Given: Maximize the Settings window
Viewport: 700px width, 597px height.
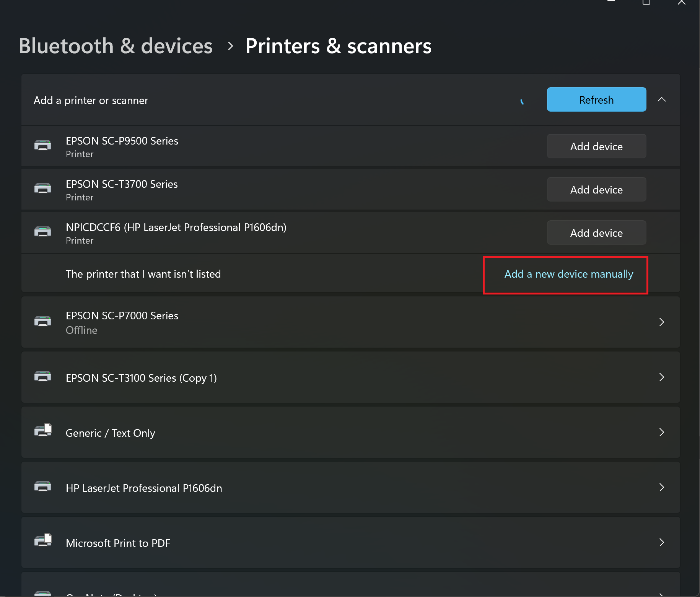Looking at the screenshot, I should click(646, 2).
